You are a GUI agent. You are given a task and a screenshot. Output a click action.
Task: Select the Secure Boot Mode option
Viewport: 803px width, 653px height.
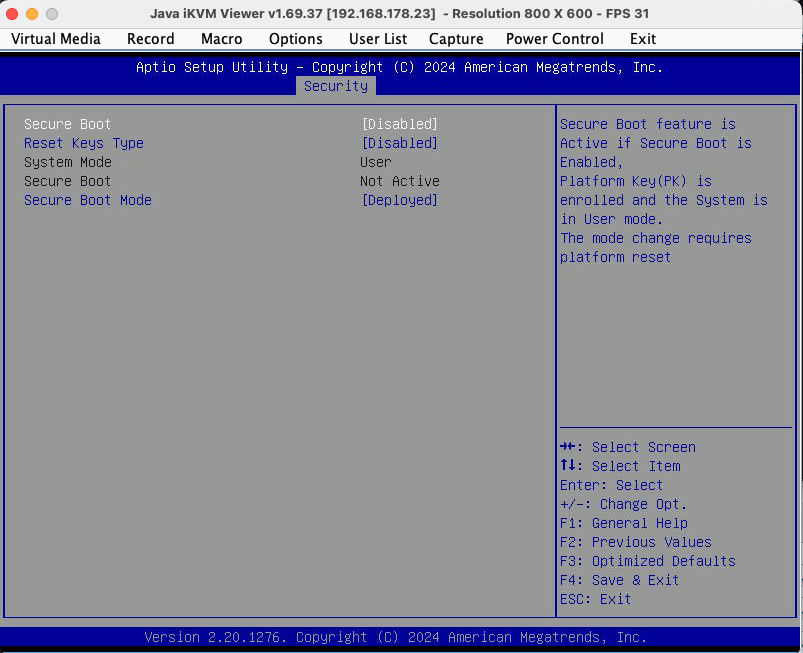pos(88,200)
